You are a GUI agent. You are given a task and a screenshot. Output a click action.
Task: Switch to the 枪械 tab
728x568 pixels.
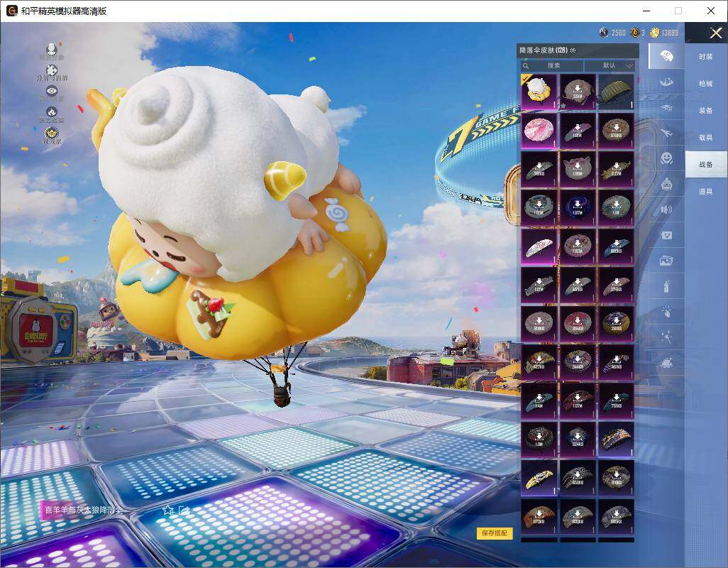(706, 84)
